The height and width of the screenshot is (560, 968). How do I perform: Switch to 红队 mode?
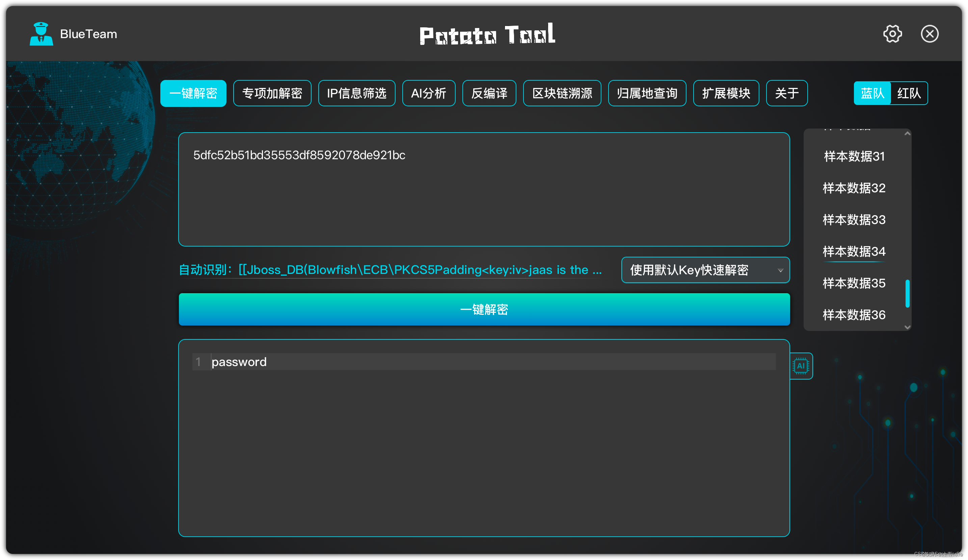pos(909,93)
